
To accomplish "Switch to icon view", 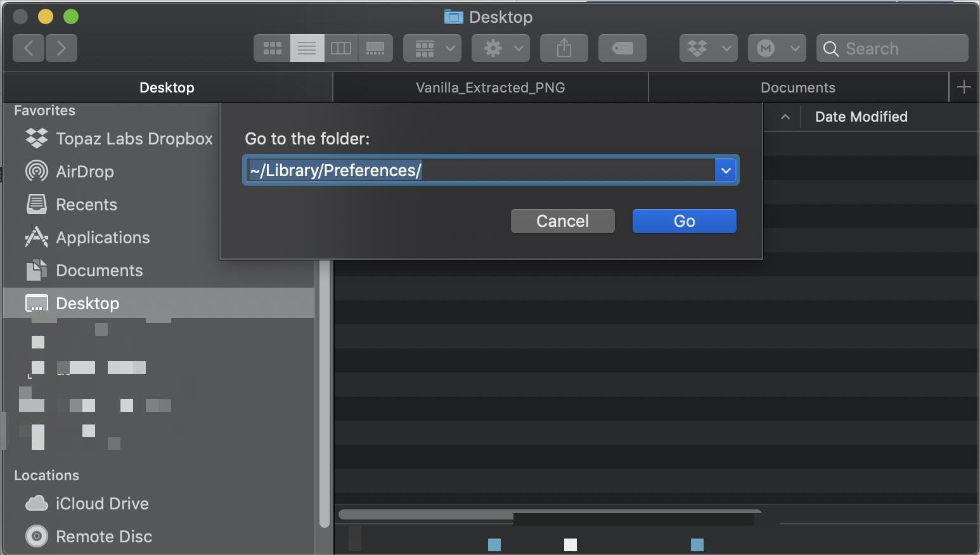I will pyautogui.click(x=272, y=48).
